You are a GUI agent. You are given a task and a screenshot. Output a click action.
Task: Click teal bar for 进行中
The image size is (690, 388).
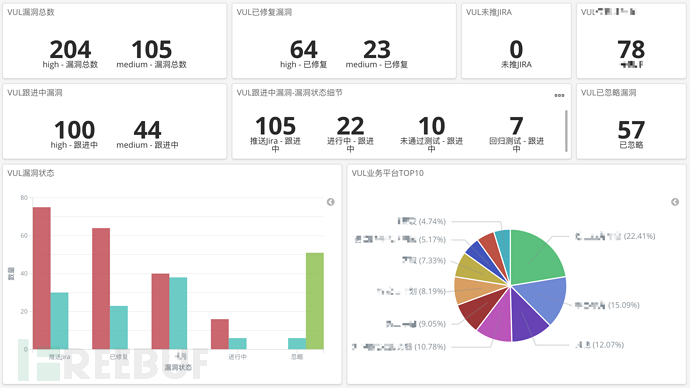click(x=238, y=344)
